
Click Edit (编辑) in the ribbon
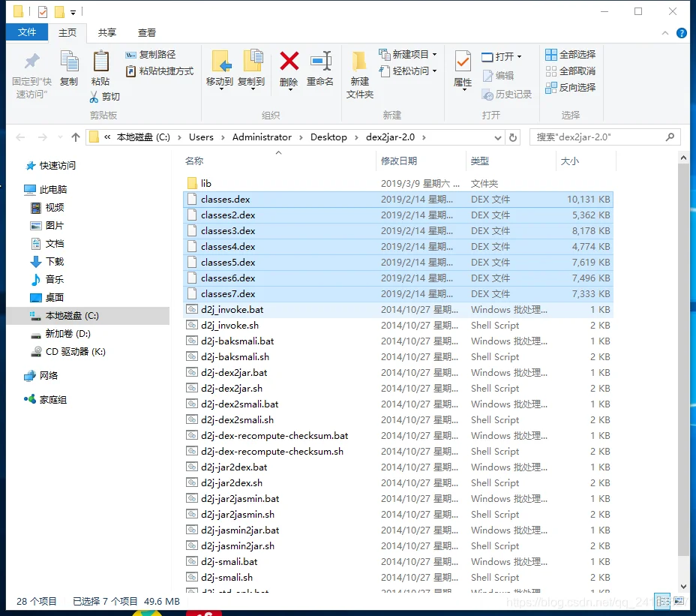[498, 76]
